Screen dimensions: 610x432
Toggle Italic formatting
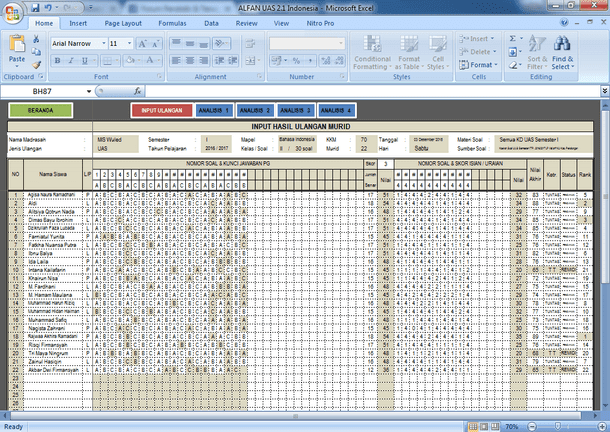[71, 60]
